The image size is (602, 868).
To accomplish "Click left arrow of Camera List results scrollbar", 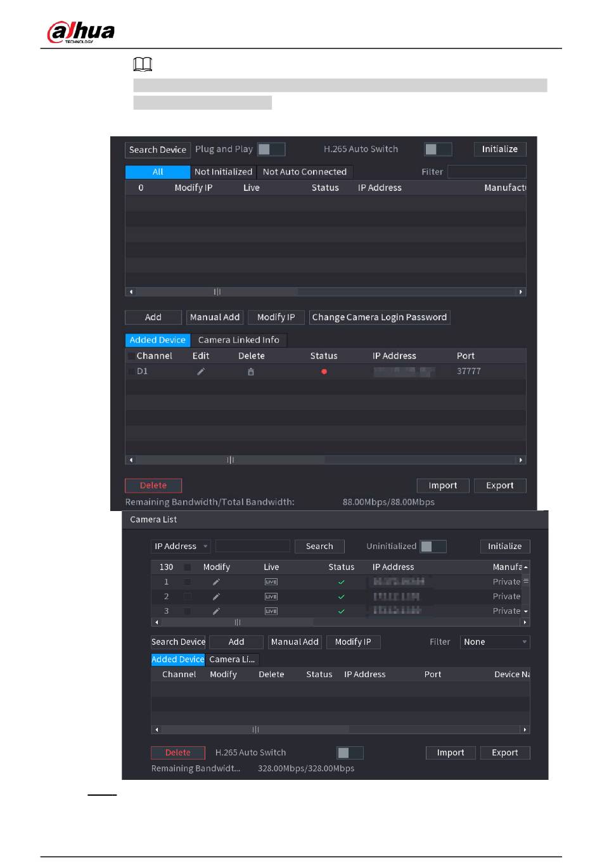I will tap(157, 623).
